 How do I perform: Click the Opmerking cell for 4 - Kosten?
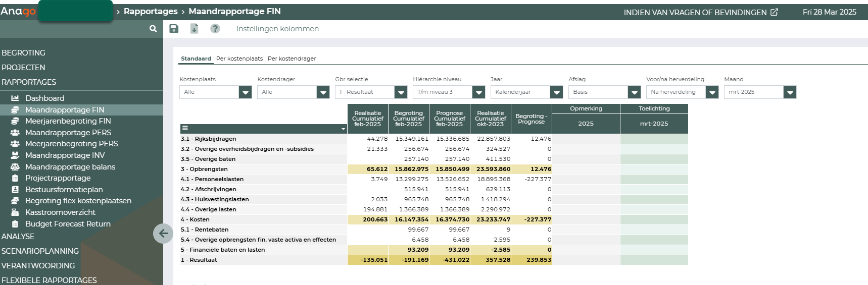point(586,219)
